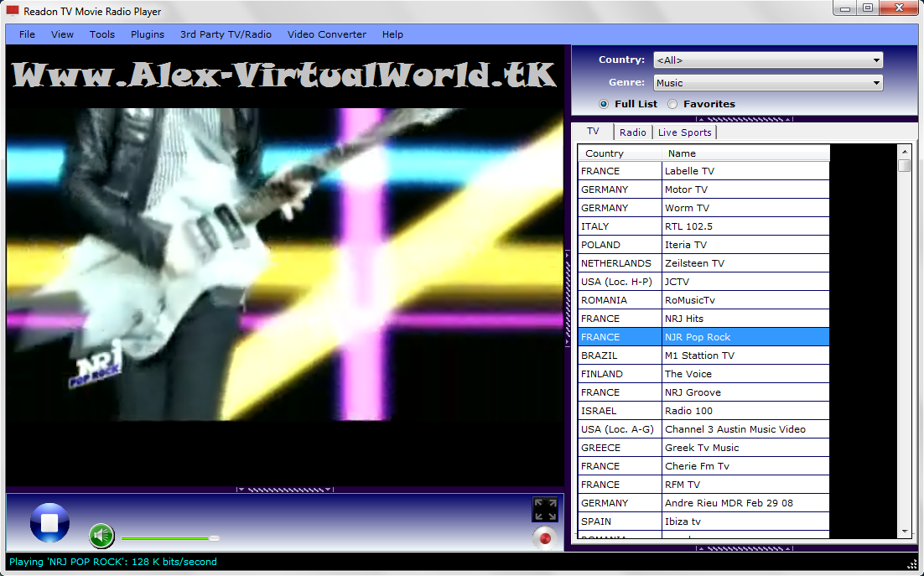Switch to fullscreen with the expand arrows icon
The image size is (924, 576).
pyautogui.click(x=545, y=510)
